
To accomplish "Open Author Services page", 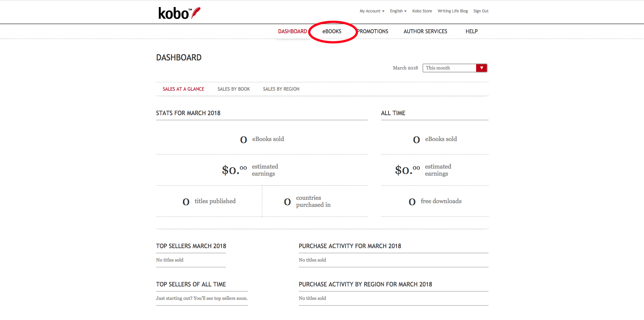I will coord(425,31).
